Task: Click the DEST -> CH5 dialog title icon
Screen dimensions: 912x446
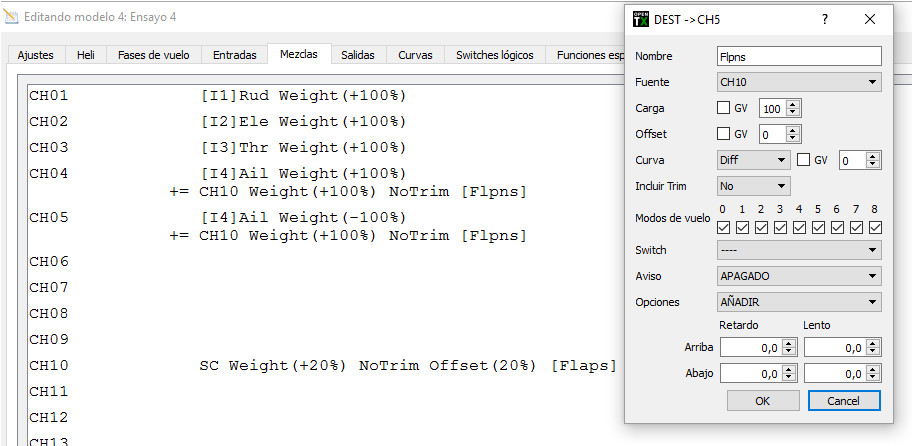Action: tap(641, 19)
